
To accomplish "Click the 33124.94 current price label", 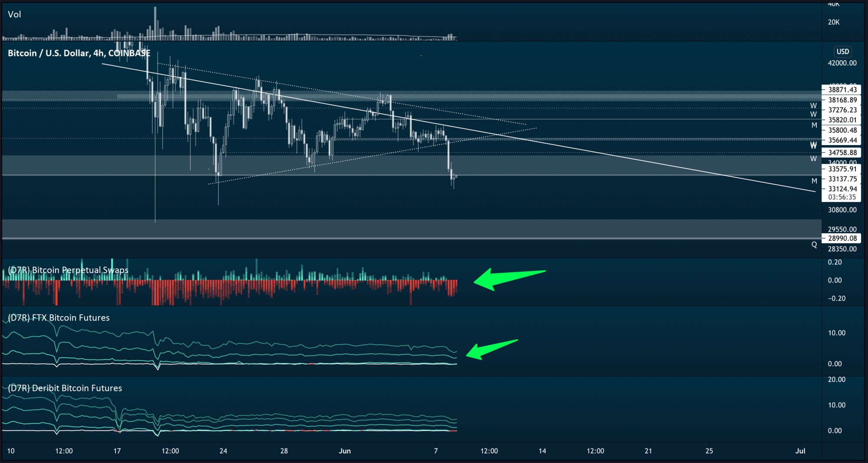I will click(842, 189).
